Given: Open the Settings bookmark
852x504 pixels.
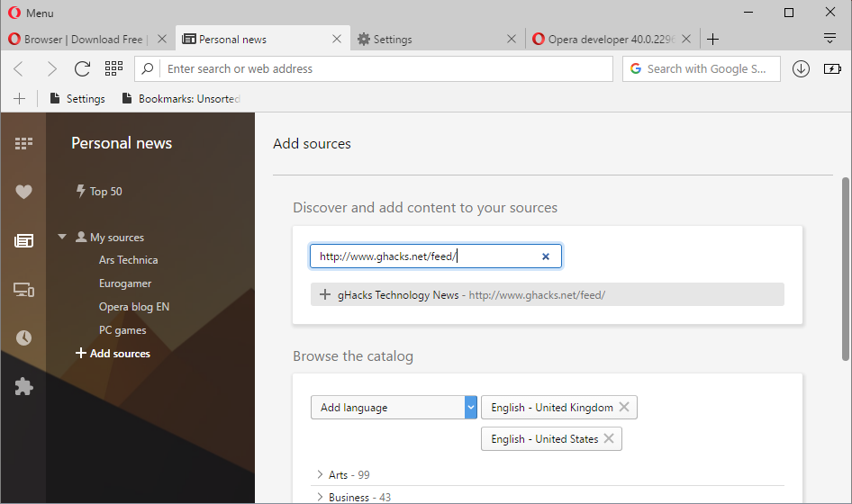Looking at the screenshot, I should tap(77, 98).
